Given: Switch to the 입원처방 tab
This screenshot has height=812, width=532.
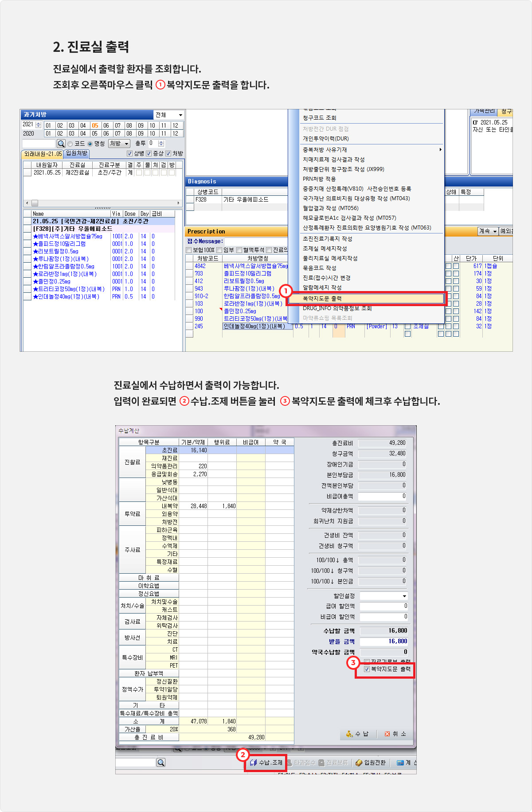Looking at the screenshot, I should (x=77, y=153).
